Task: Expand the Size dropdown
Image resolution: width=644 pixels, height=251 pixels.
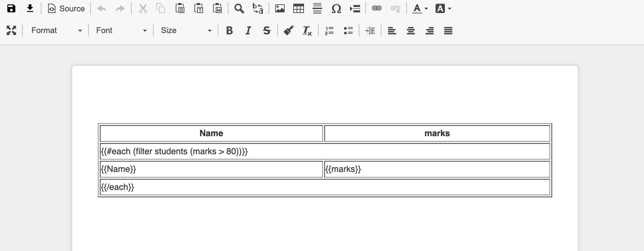Action: [x=186, y=31]
